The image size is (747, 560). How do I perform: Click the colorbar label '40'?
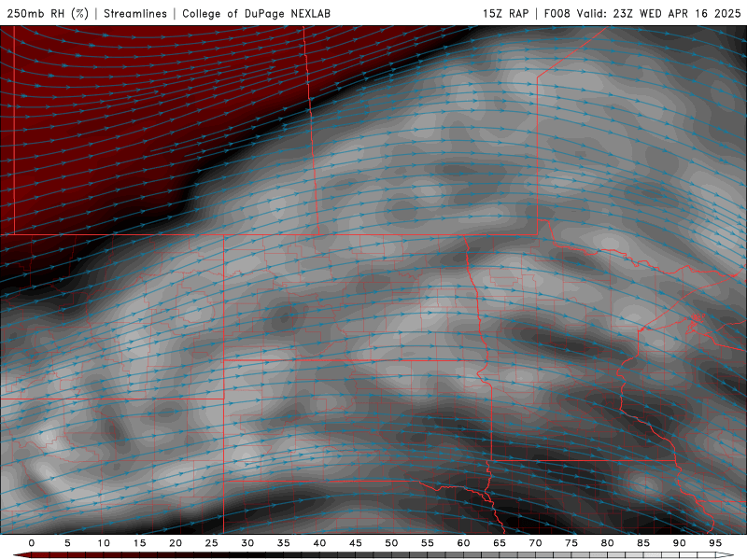319,543
